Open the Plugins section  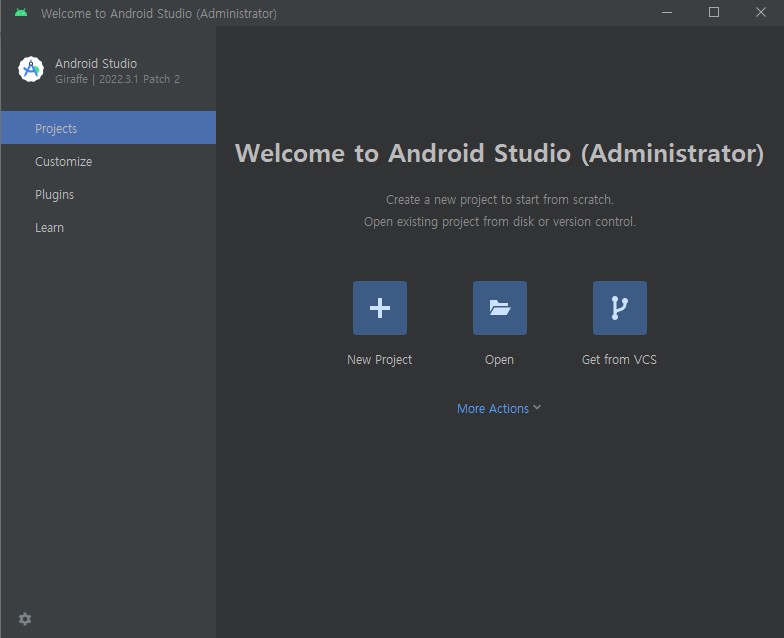click(x=108, y=194)
